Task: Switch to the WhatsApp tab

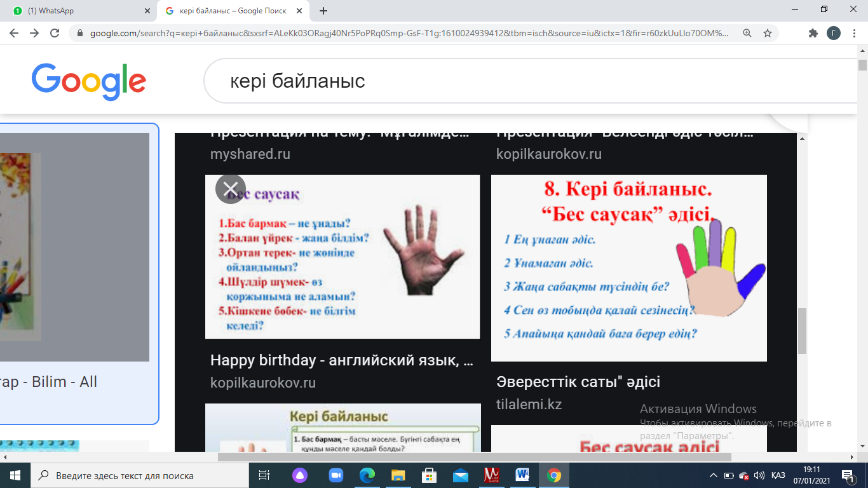Action: pos(79,11)
